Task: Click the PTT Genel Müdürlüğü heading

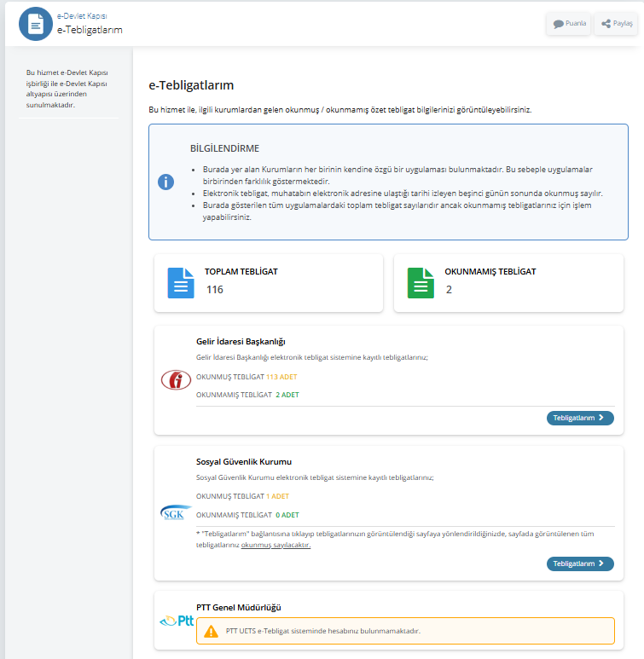Action: 239,607
